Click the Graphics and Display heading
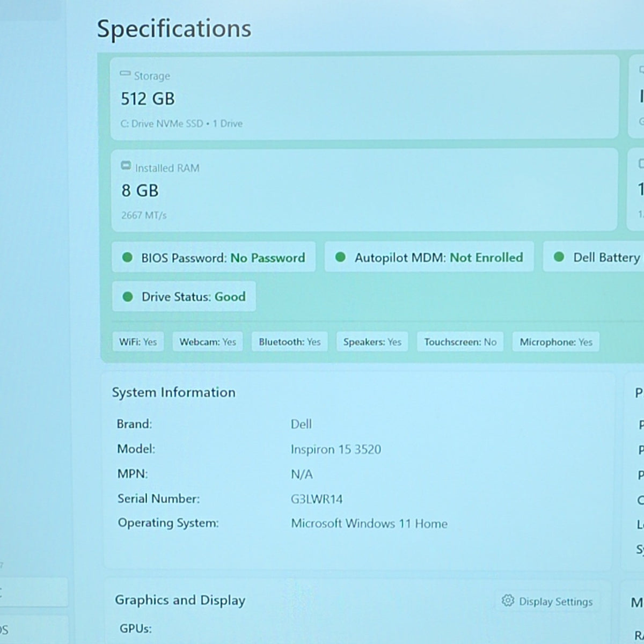The width and height of the screenshot is (644, 644). [180, 601]
